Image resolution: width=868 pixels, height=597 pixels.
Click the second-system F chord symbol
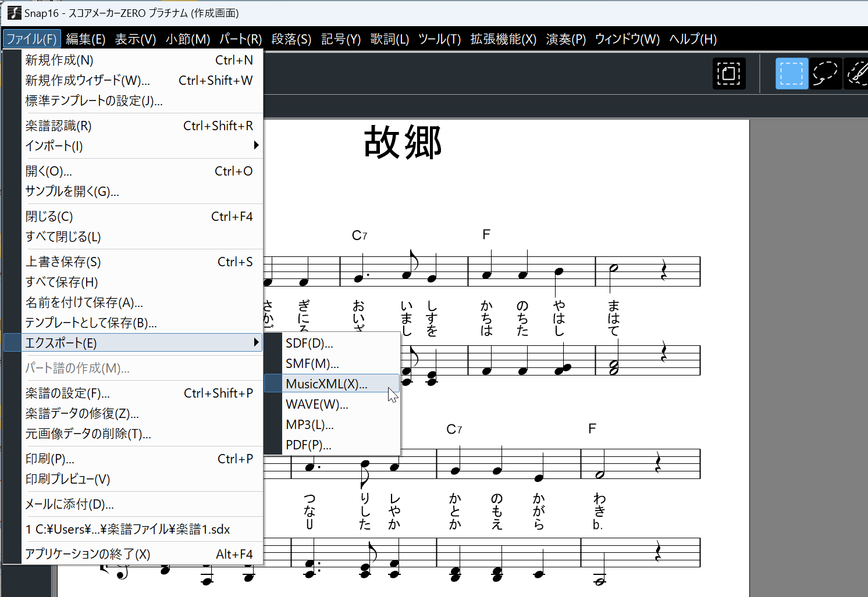point(592,428)
